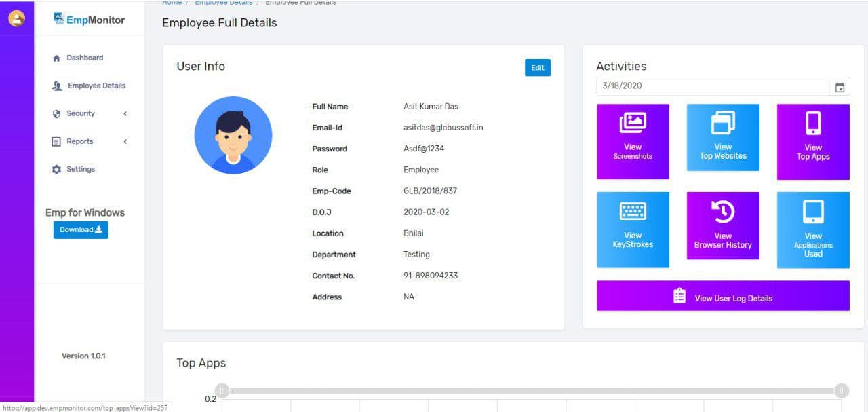Expand the Security submenu chevron
The image size is (868, 412).
pyautogui.click(x=125, y=114)
